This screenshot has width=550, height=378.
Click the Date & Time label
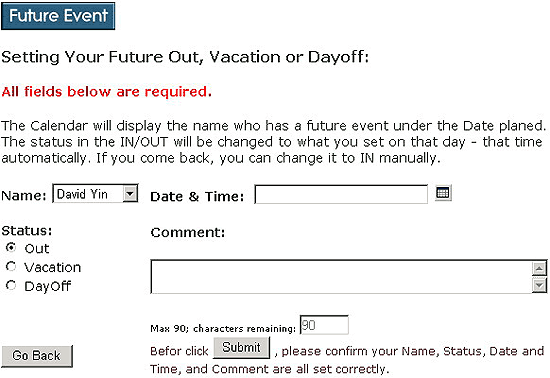pos(197,196)
